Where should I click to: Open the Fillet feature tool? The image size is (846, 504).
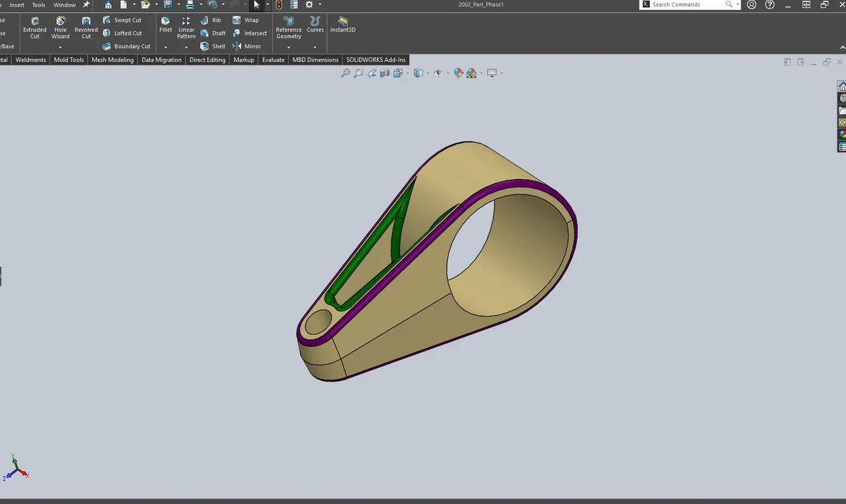165,26
